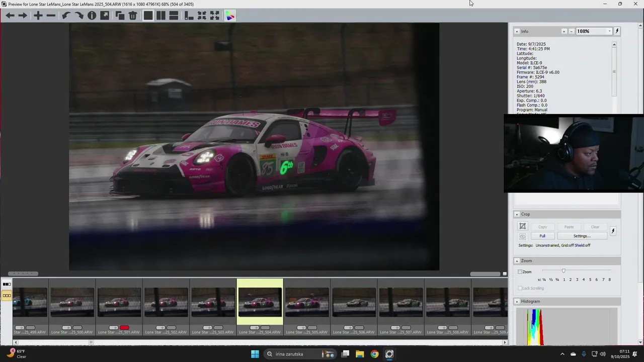
Task: Toggle the red color class on 501.ARW
Action: tap(124, 328)
